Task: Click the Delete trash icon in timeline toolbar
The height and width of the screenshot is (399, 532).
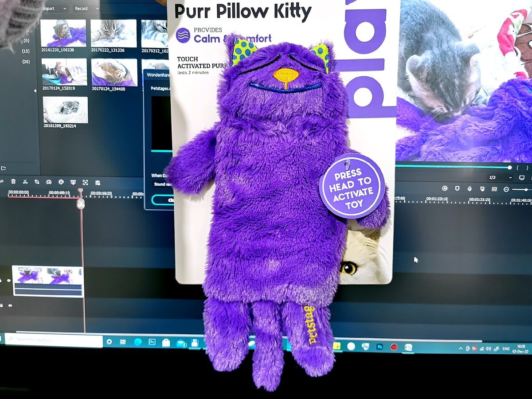Action: click(x=13, y=182)
